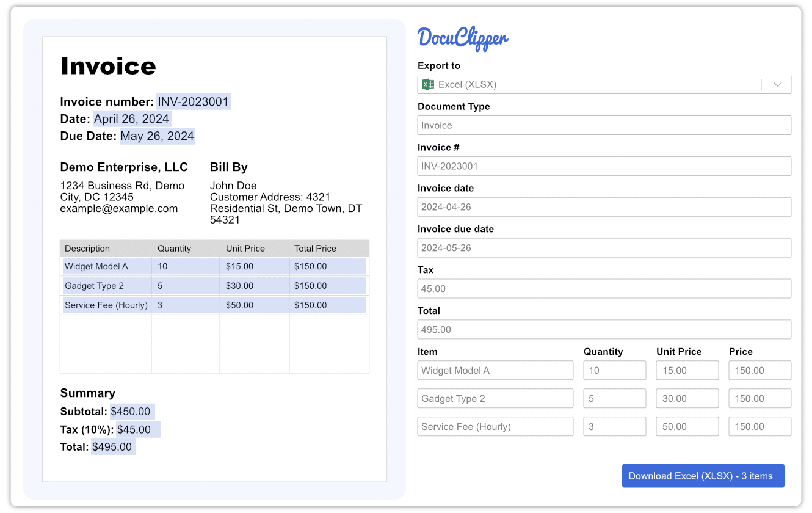Select the Service Fee (Hourly) item field
The height and width of the screenshot is (513, 812).
495,426
